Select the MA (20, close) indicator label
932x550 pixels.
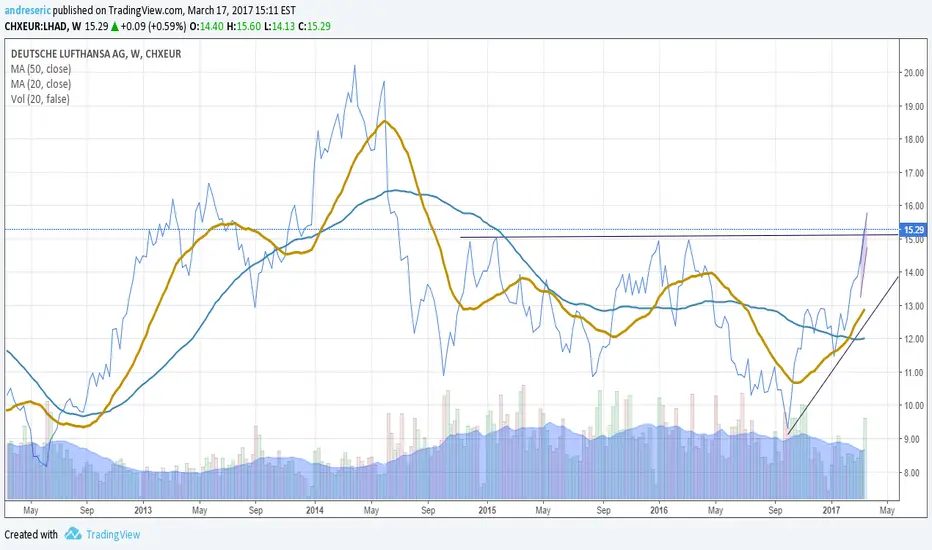coord(41,84)
